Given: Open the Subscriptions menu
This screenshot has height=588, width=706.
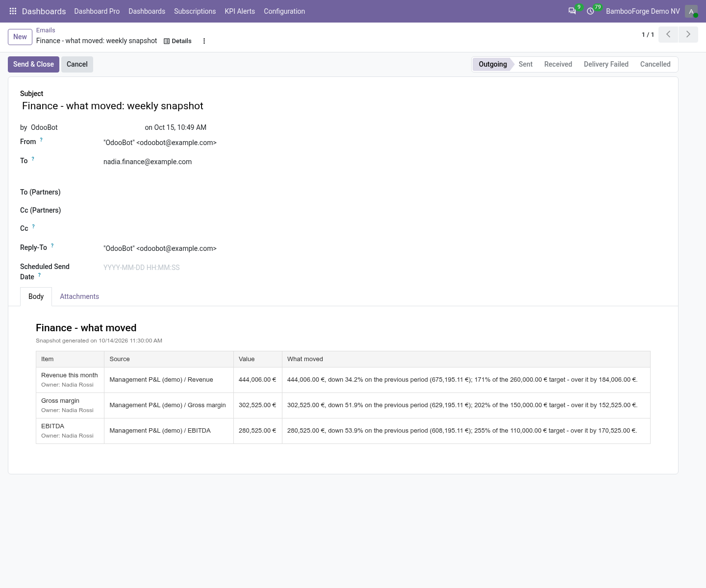Looking at the screenshot, I should (x=195, y=11).
